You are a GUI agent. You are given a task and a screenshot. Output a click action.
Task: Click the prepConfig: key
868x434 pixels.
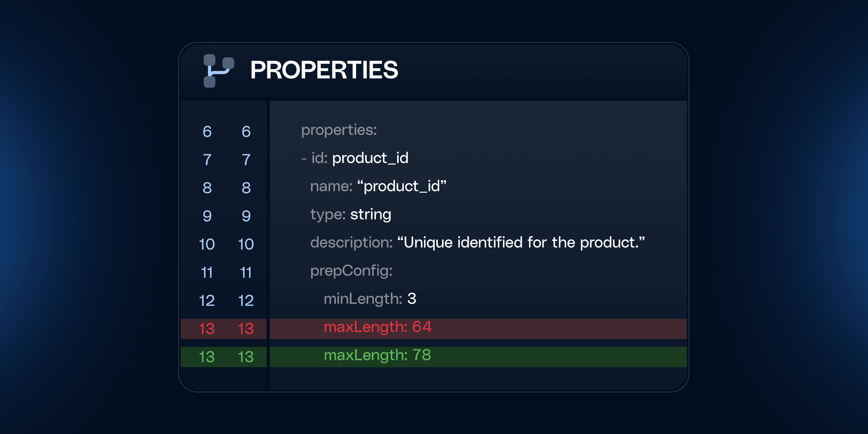pos(351,271)
